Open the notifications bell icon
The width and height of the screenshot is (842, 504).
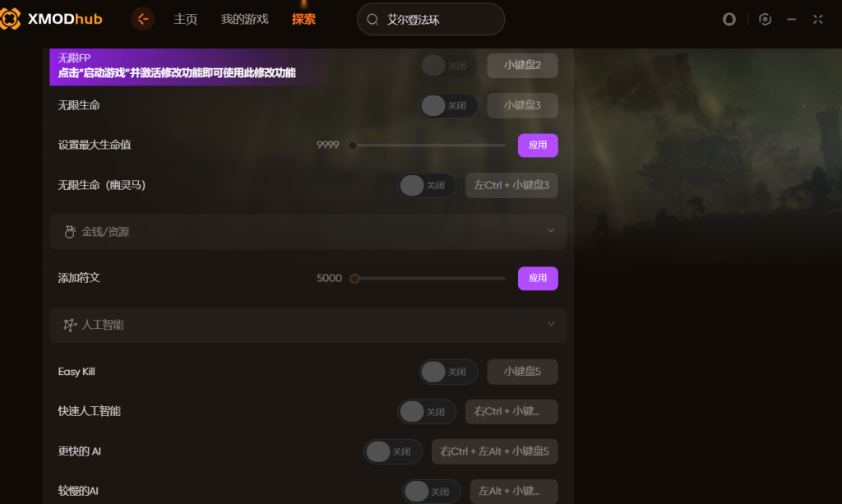click(x=729, y=20)
